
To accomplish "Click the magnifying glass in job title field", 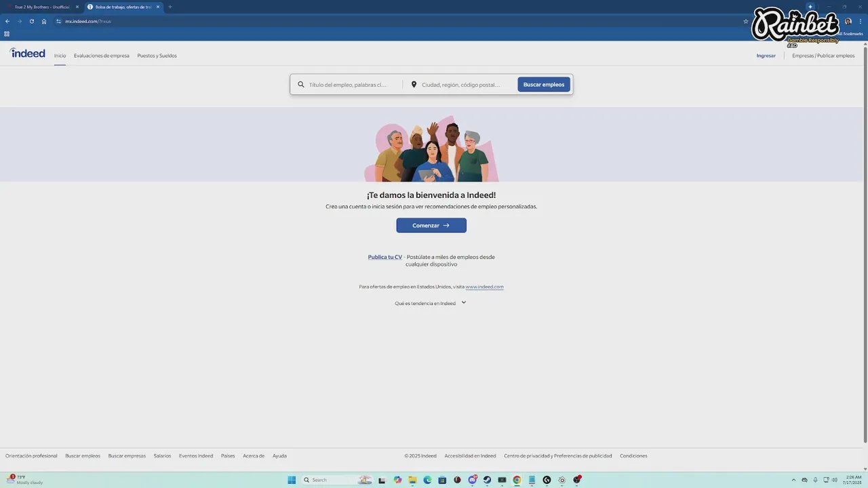I will click(301, 85).
